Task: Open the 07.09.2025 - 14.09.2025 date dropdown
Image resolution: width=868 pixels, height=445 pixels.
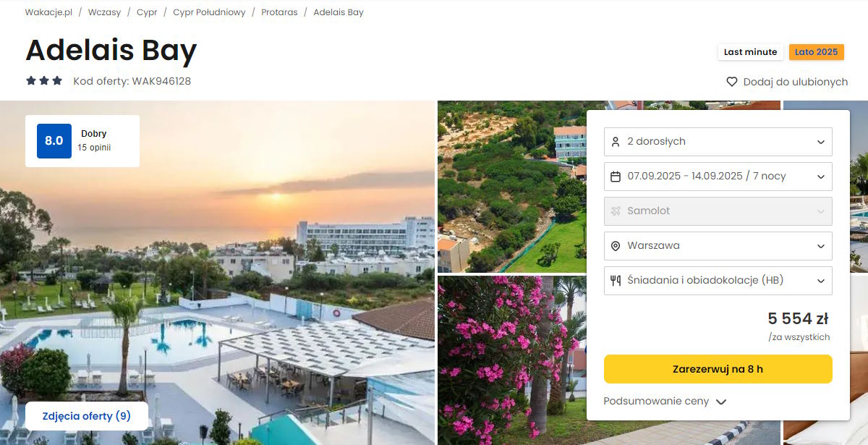Action: pos(718,177)
